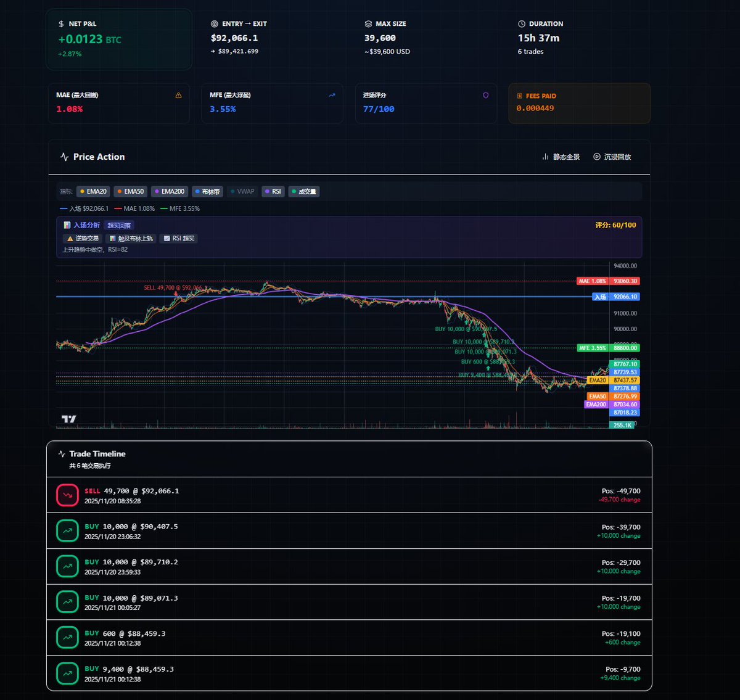Toggle the 布林带 Bollinger band indicator

tap(207, 192)
